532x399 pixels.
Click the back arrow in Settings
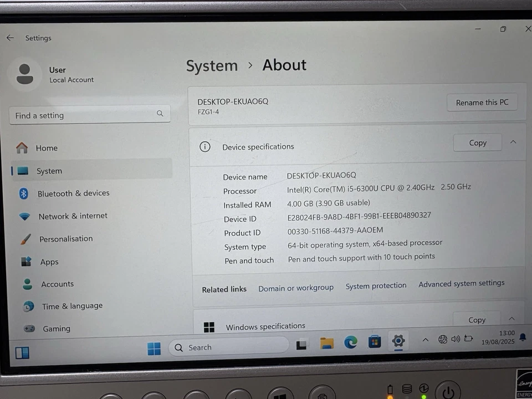tap(10, 38)
